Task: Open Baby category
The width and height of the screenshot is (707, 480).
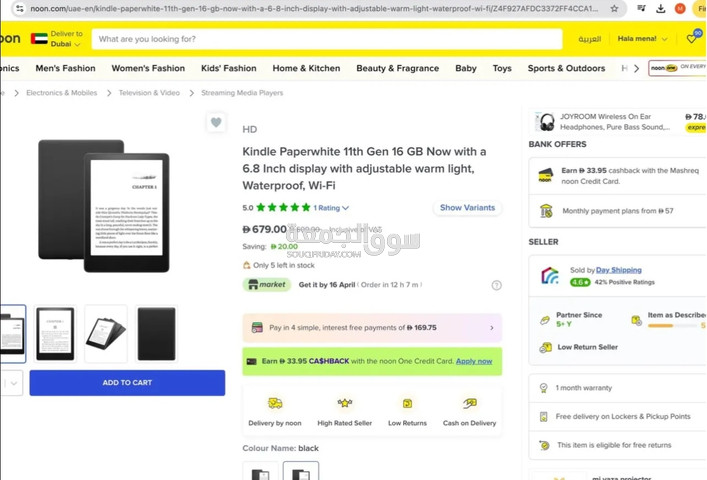Action: pos(466,68)
